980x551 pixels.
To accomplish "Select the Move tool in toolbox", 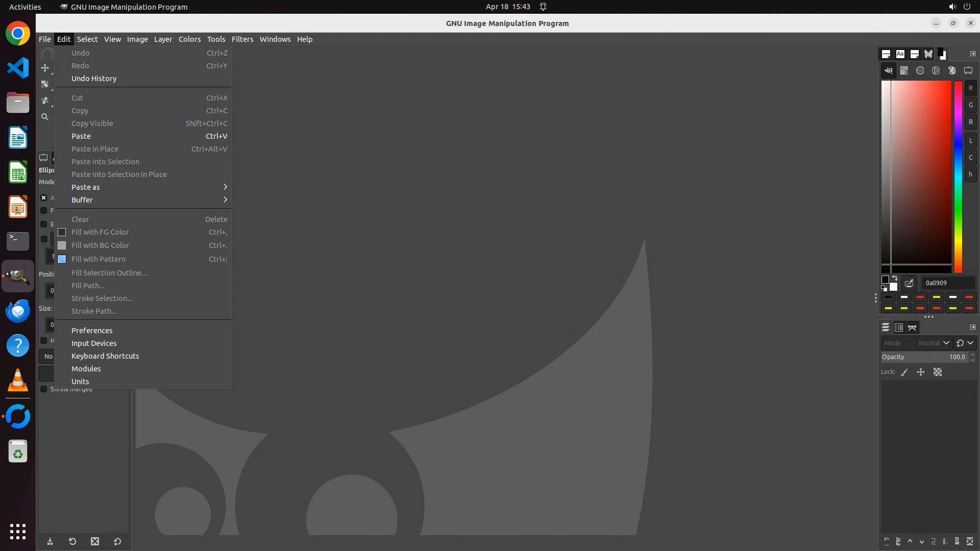I will pyautogui.click(x=45, y=68).
